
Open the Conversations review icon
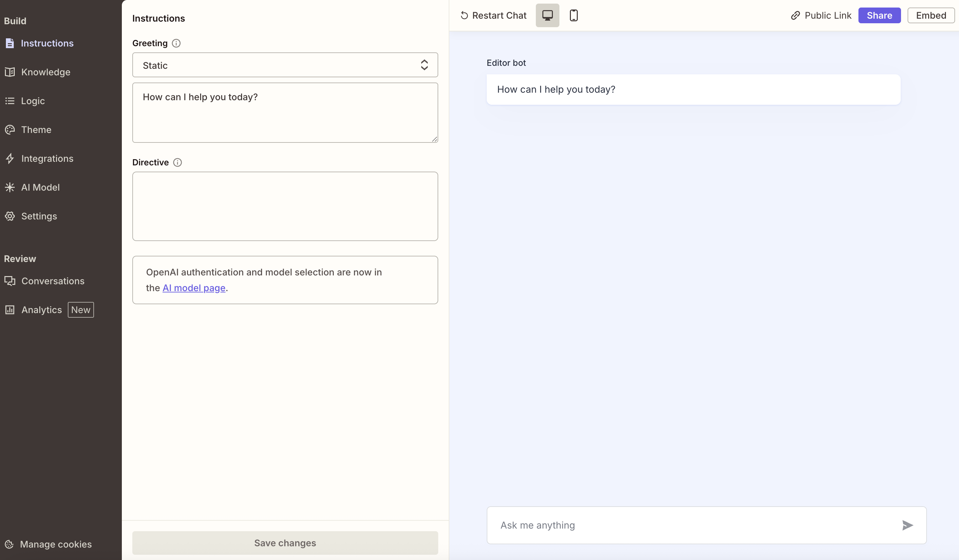pos(10,281)
